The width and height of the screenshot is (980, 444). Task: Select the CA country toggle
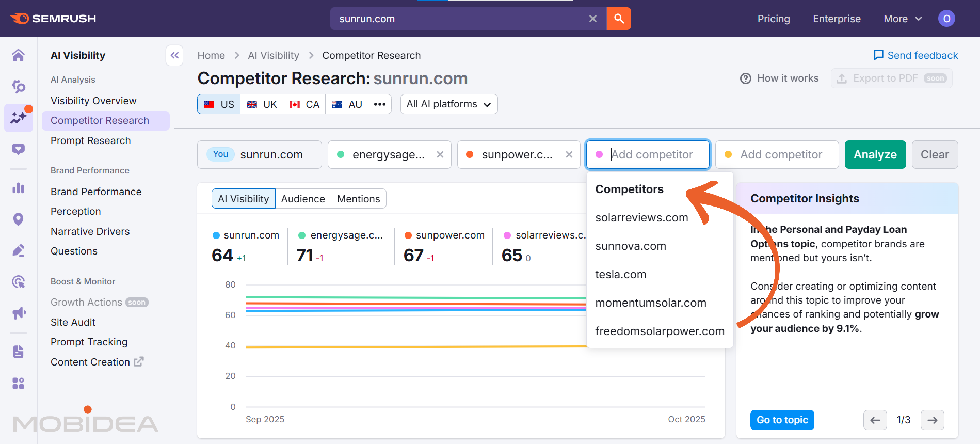pyautogui.click(x=304, y=104)
